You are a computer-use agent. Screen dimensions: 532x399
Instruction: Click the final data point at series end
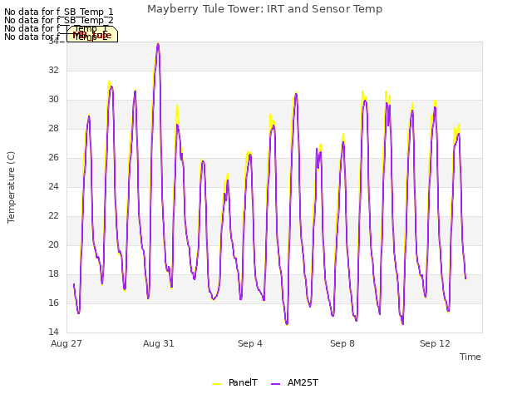coord(465,278)
